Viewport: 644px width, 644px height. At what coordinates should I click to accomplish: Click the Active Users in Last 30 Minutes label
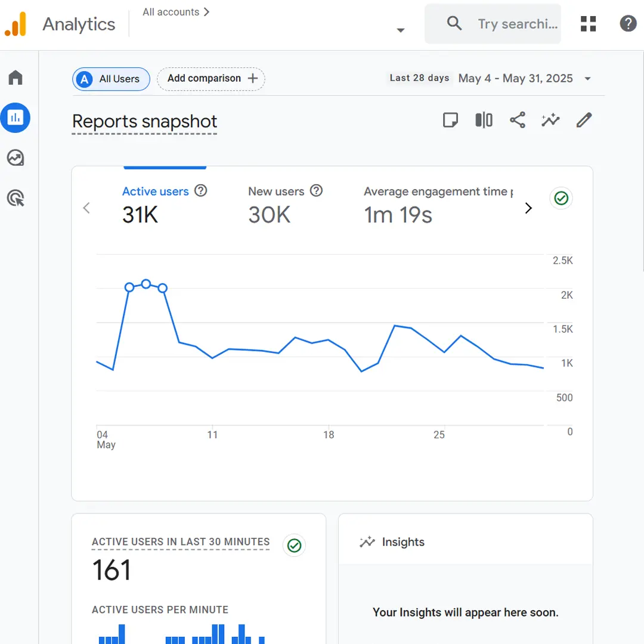point(181,541)
